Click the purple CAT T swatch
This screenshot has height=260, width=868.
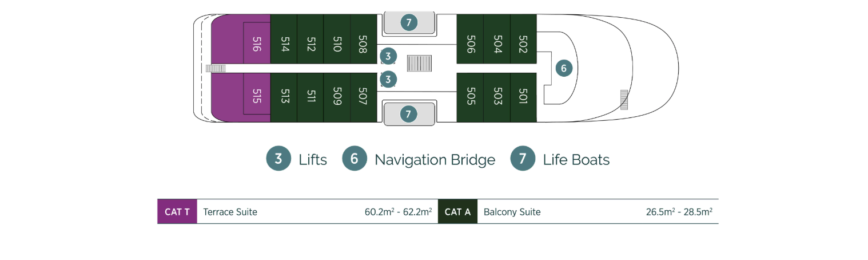(x=177, y=212)
